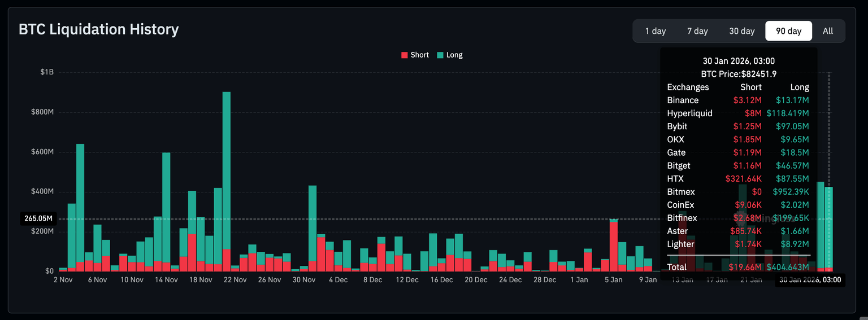
Task: Show All liquidation history
Action: pyautogui.click(x=827, y=31)
